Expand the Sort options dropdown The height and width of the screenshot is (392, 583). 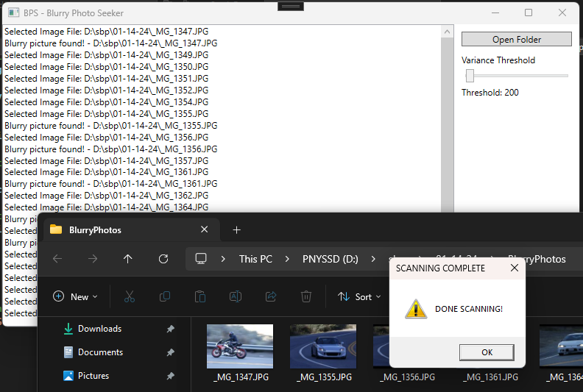(359, 296)
